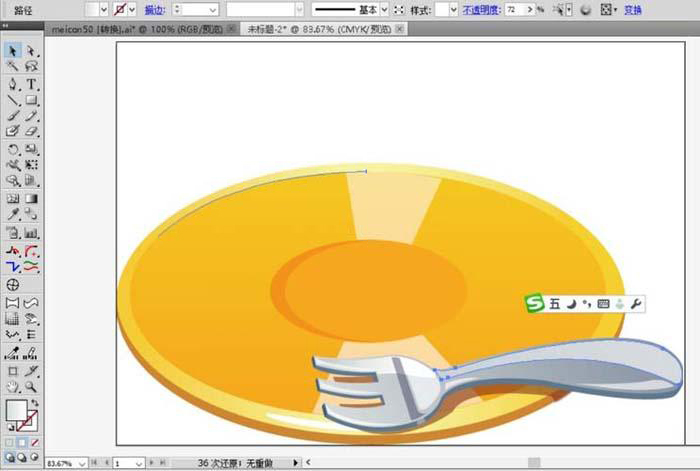Switch paint mode to Gradient
Screen dimensions: 700x471
(22, 442)
